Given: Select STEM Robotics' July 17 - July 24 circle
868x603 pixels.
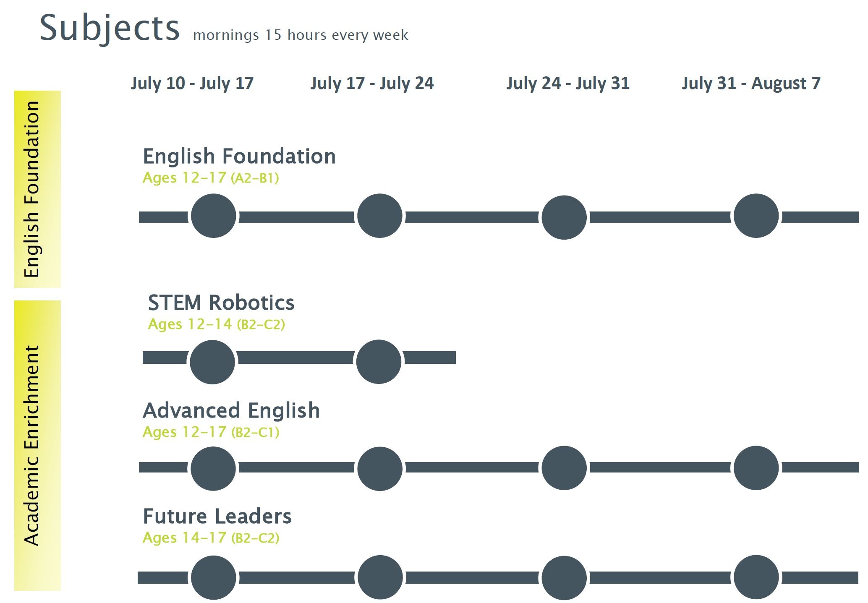Looking at the screenshot, I should pyautogui.click(x=379, y=362).
